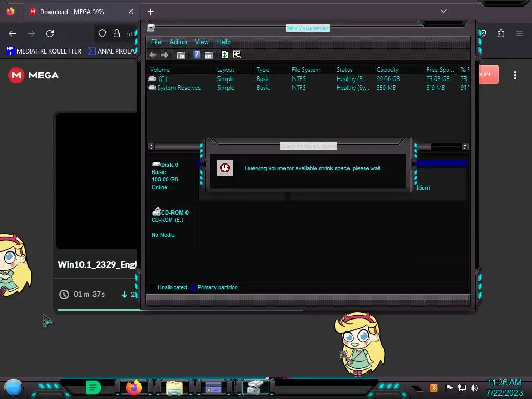This screenshot has height=399, width=532.
Task: Open the green chat app on the taskbar
Action: pyautogui.click(x=94, y=388)
